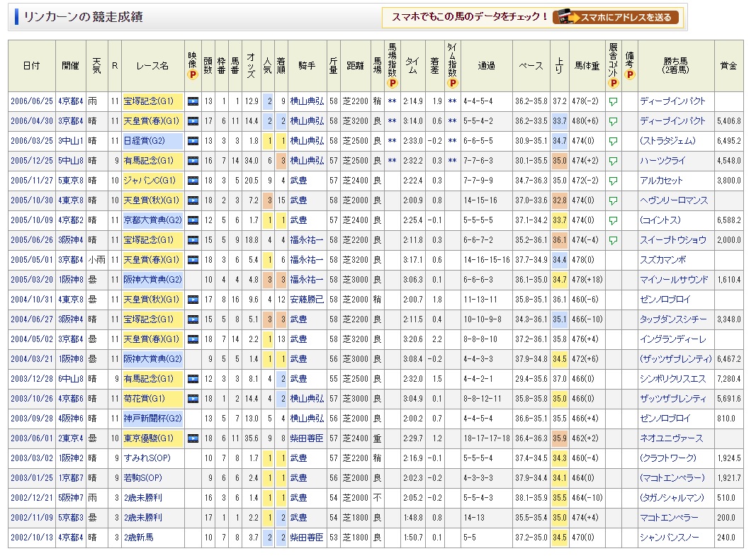The image size is (756, 556).
Task: Open winner link スズカマンボ
Action: 663,260
